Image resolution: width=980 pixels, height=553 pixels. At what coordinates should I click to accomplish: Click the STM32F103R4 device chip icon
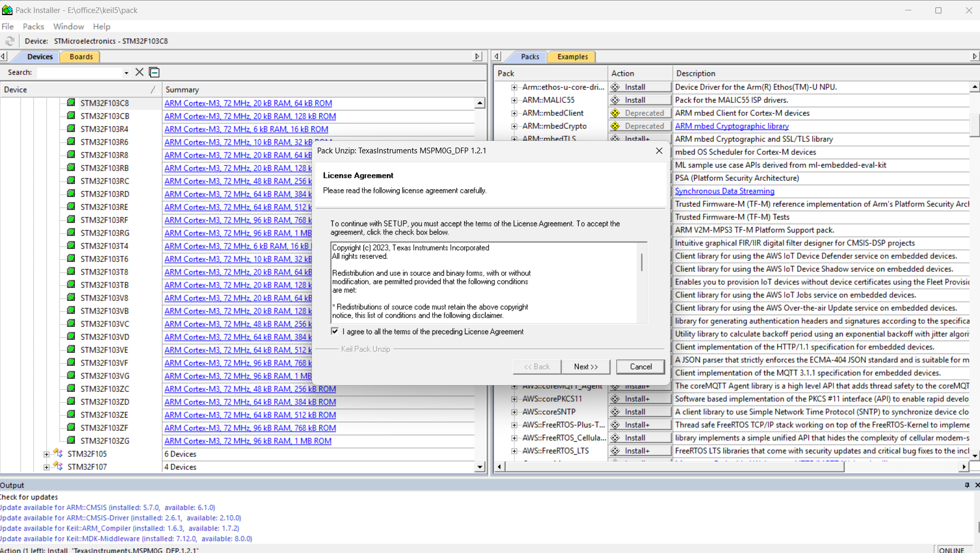(71, 129)
